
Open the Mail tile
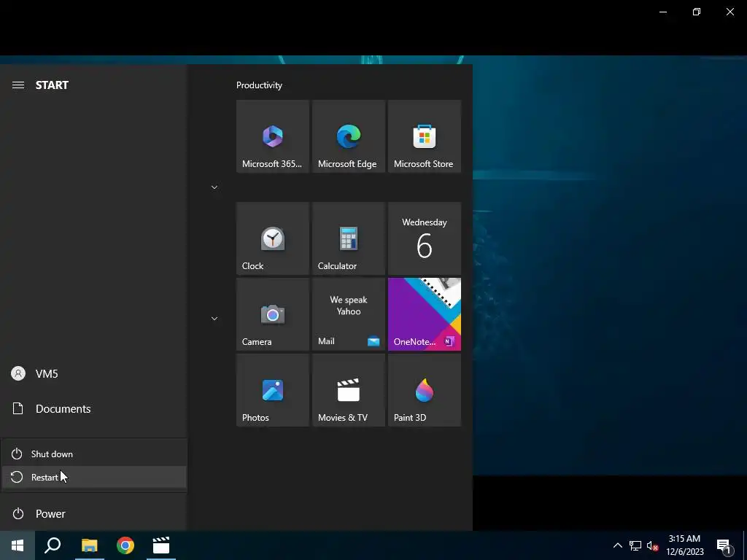tap(348, 314)
